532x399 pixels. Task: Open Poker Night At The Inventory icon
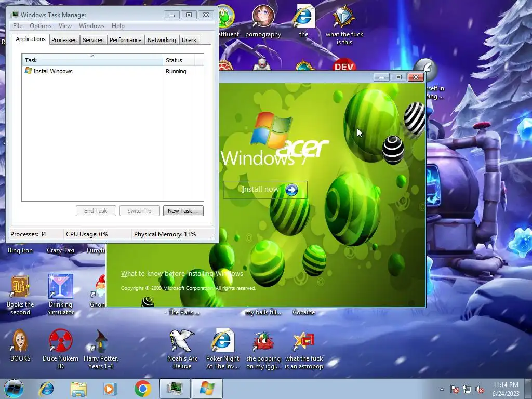click(x=222, y=349)
